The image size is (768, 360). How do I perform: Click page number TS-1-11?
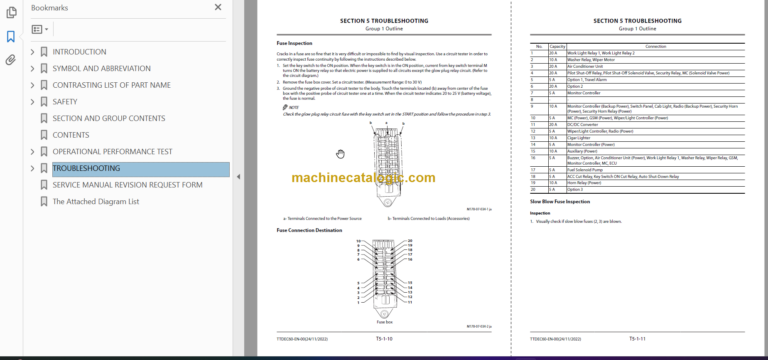click(x=638, y=339)
